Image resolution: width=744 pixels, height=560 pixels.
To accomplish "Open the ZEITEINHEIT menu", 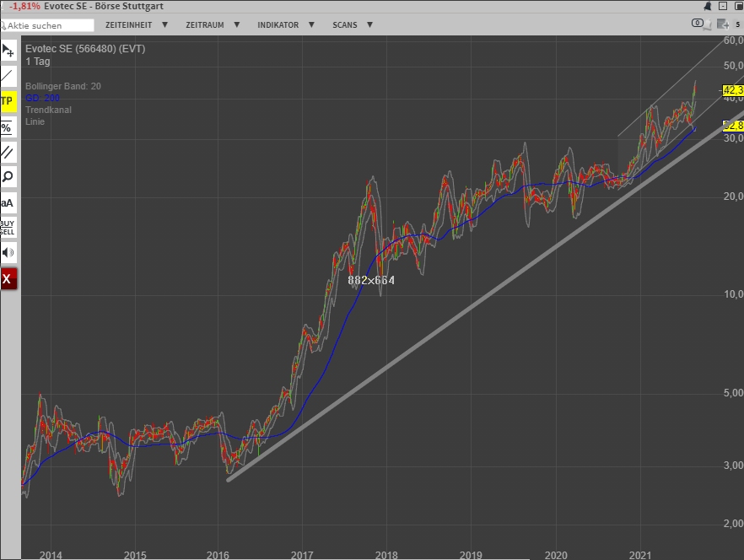I will pyautogui.click(x=128, y=25).
